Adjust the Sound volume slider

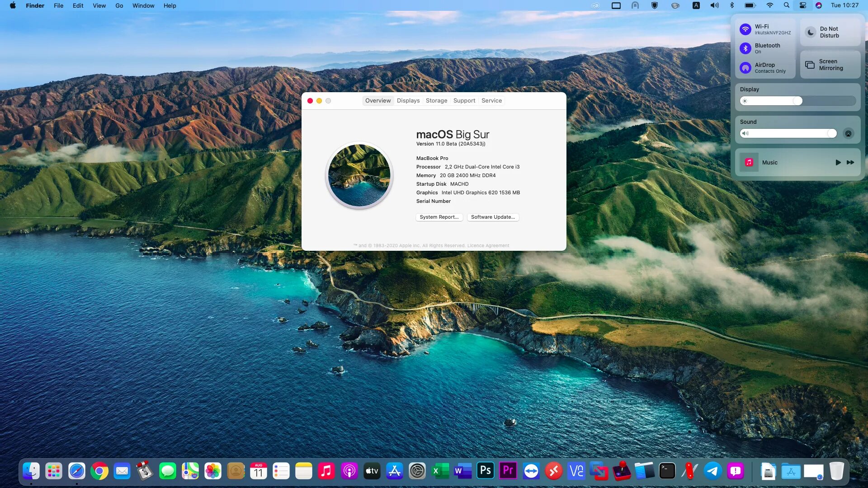pos(788,133)
